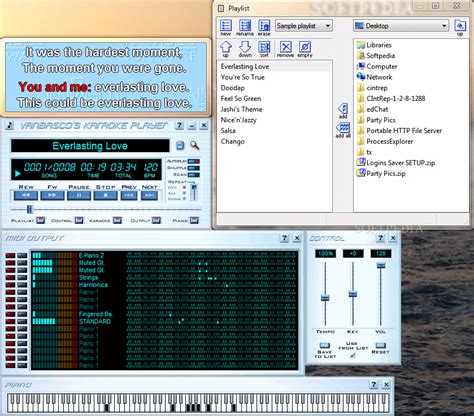Expand the Desktop folder dropdown
The width and height of the screenshot is (474, 416).
click(401, 26)
